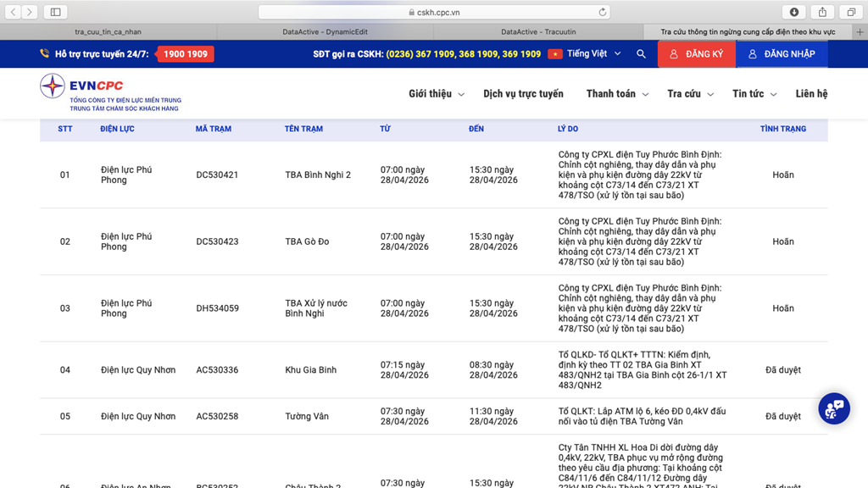Expand the Giới thiệu menu

(x=436, y=94)
